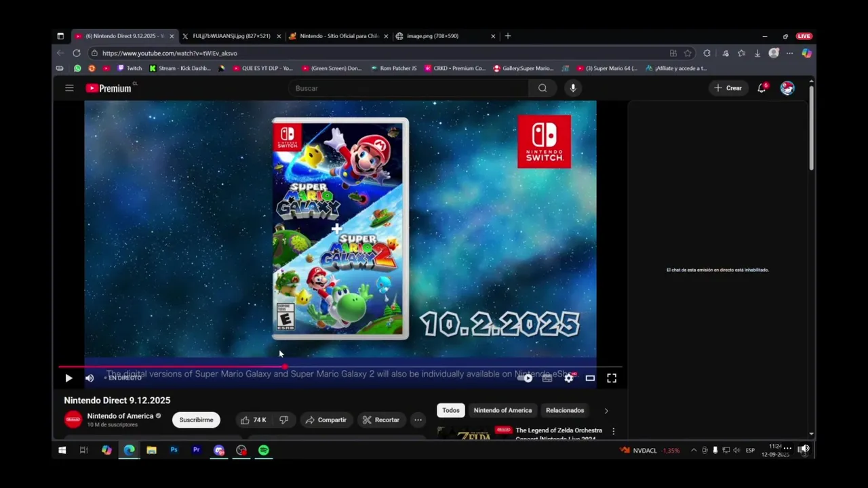The image size is (868, 488).
Task: Start voice search with the microphone
Action: (x=573, y=88)
